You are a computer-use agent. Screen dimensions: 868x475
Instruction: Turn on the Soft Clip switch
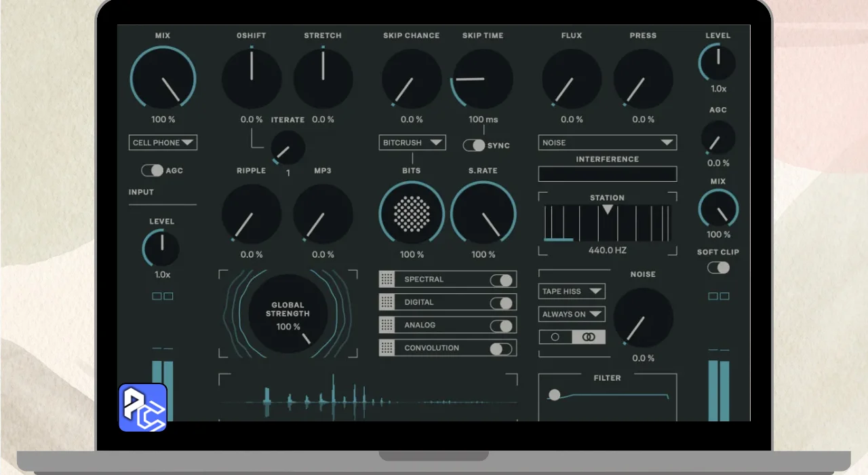[x=718, y=267]
